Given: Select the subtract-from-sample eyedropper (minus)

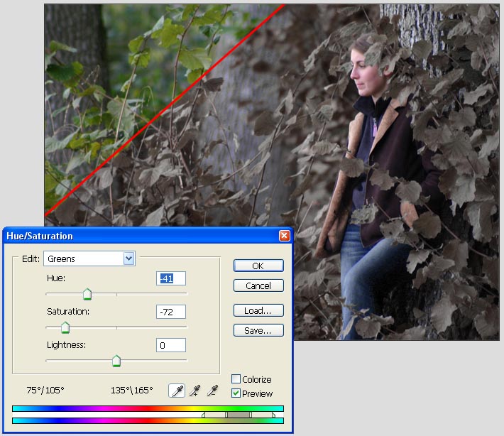Looking at the screenshot, I should click(x=212, y=391).
